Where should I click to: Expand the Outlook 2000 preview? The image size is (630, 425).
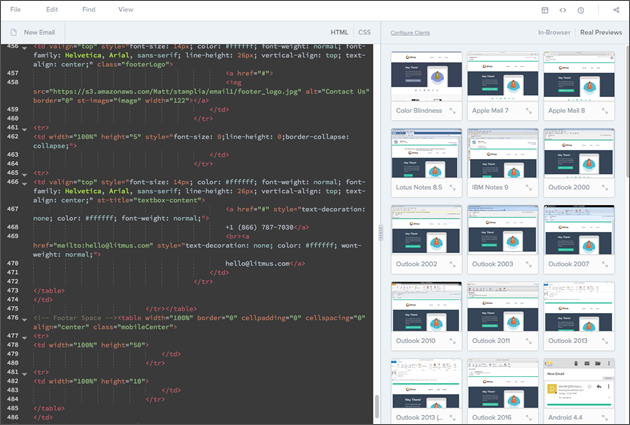(605, 188)
